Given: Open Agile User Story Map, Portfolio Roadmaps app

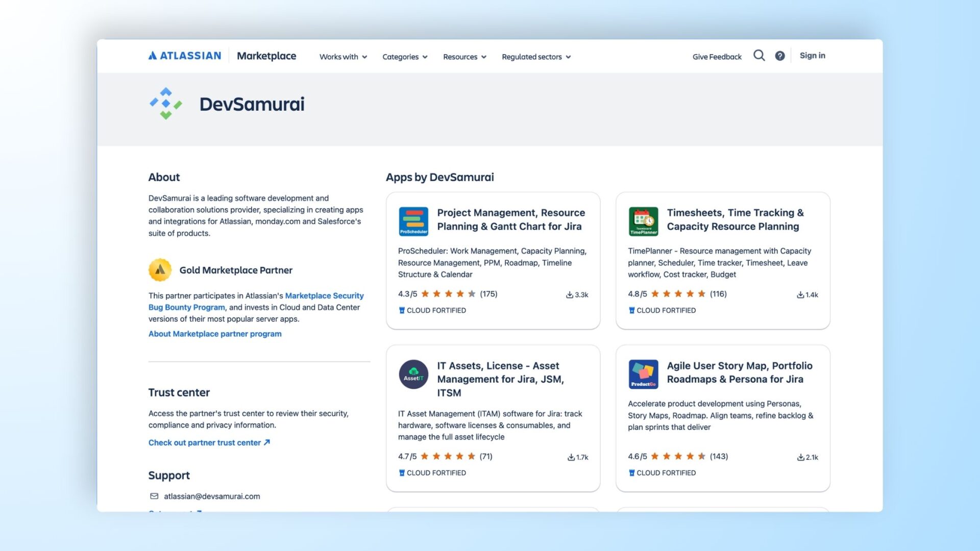Looking at the screenshot, I should pos(740,372).
